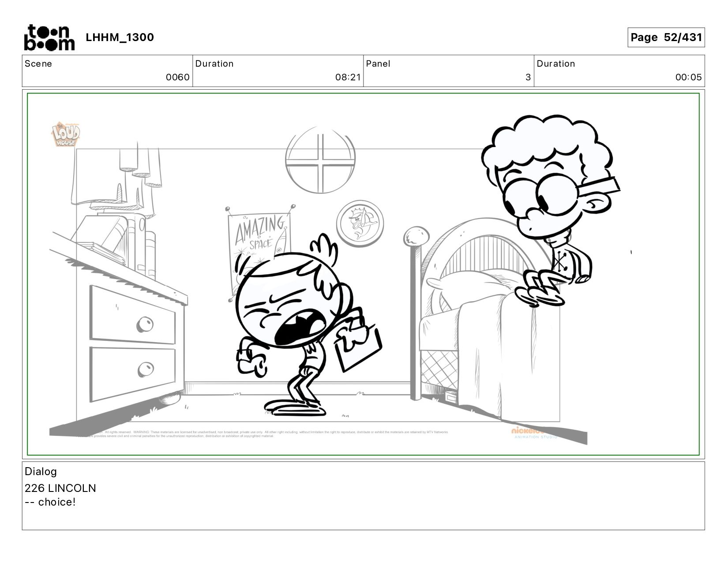Click the Loud House logo watermark
728x563 pixels.
pyautogui.click(x=66, y=135)
